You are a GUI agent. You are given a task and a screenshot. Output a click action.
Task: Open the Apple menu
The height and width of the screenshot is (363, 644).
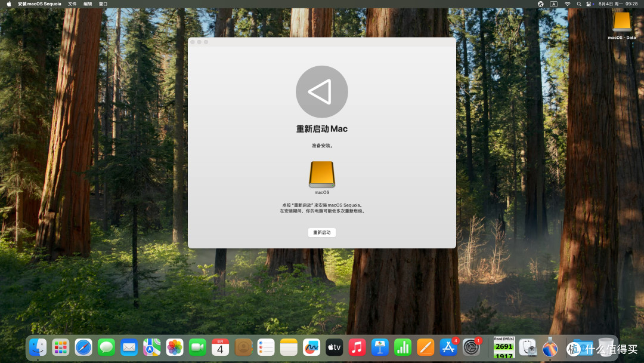tap(9, 4)
